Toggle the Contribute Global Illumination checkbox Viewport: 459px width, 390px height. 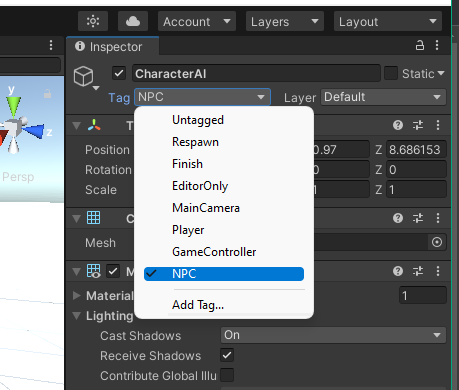tap(227, 375)
